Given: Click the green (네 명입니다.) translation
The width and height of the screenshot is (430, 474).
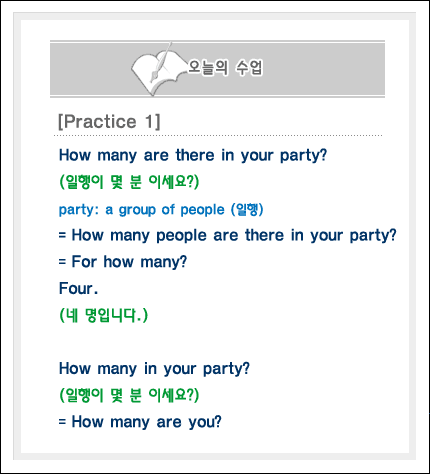Looking at the screenshot, I should [x=103, y=315].
